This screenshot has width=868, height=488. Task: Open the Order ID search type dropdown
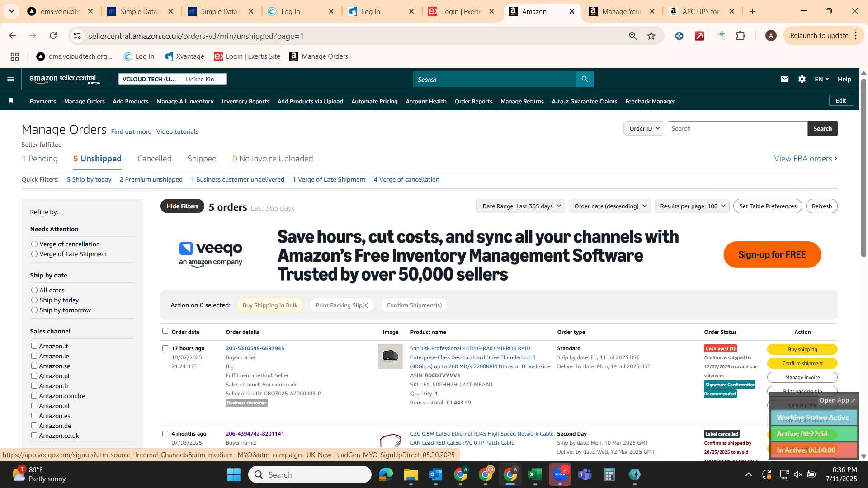pos(644,128)
